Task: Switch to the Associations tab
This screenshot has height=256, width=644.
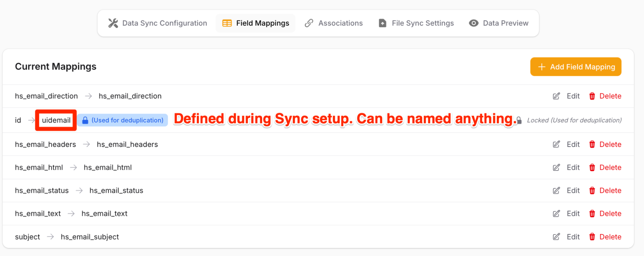Action: pyautogui.click(x=333, y=23)
